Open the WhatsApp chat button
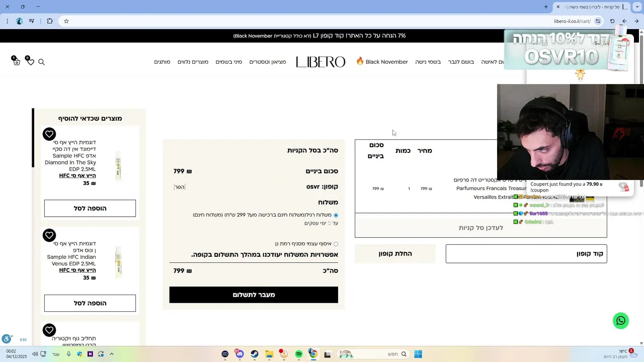644x362 pixels. coord(621,321)
